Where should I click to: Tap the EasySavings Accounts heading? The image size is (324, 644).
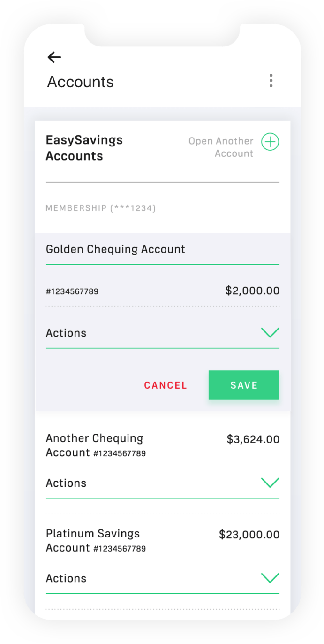point(84,148)
